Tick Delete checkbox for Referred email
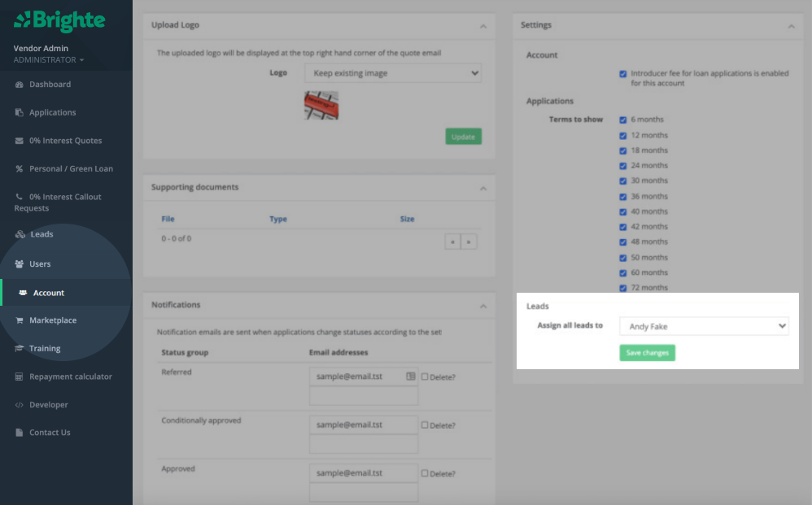 click(x=425, y=377)
